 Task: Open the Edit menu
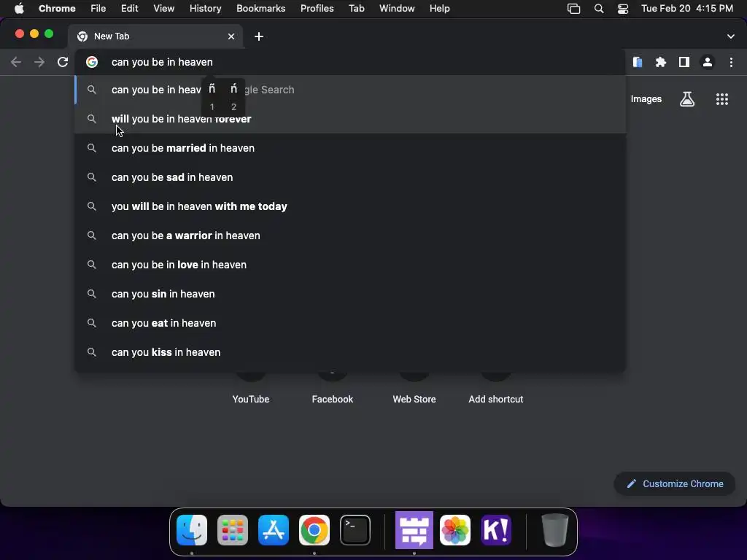[129, 9]
